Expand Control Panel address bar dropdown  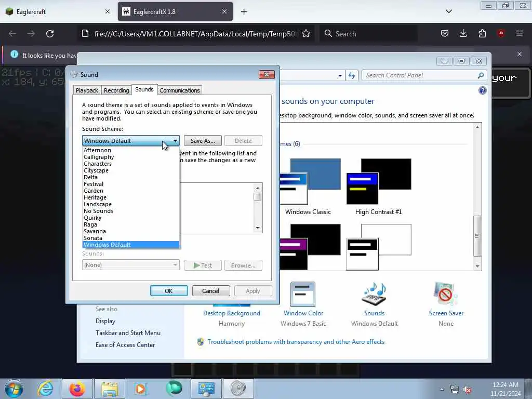(x=340, y=76)
